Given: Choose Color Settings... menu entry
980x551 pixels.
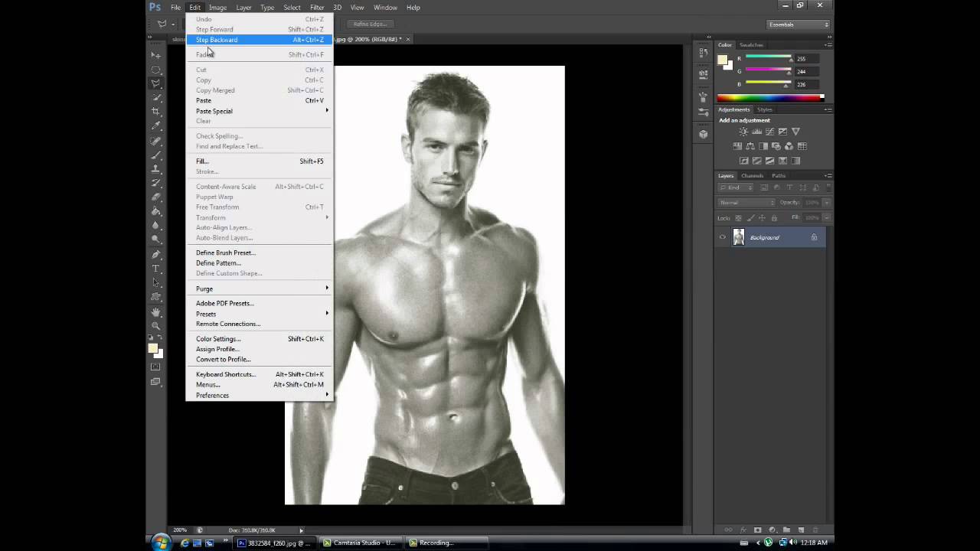Looking at the screenshot, I should coord(260,339).
